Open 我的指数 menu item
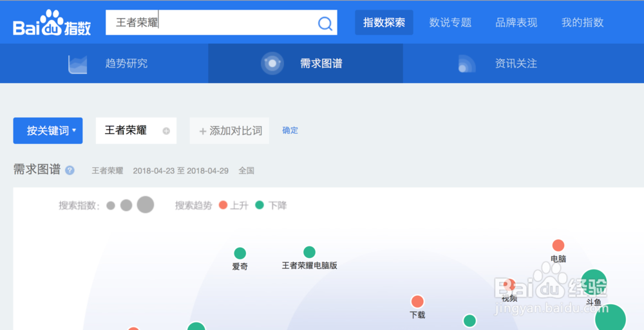Screen dimensions: 644x330 (x=582, y=23)
